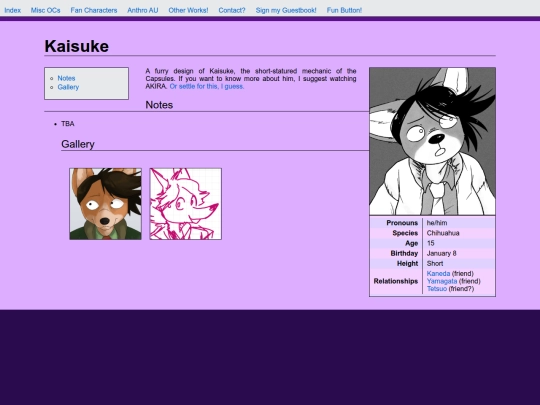This screenshot has width=540, height=405.
Task: Follow 'Or settle for this, I guess.' link
Action: coord(207,86)
